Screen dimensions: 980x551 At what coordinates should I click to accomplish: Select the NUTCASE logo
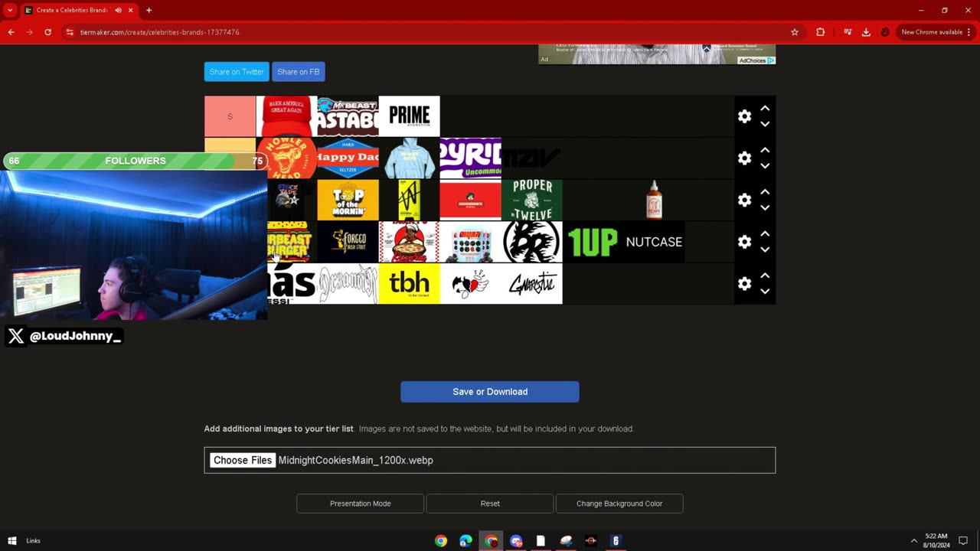tap(654, 242)
